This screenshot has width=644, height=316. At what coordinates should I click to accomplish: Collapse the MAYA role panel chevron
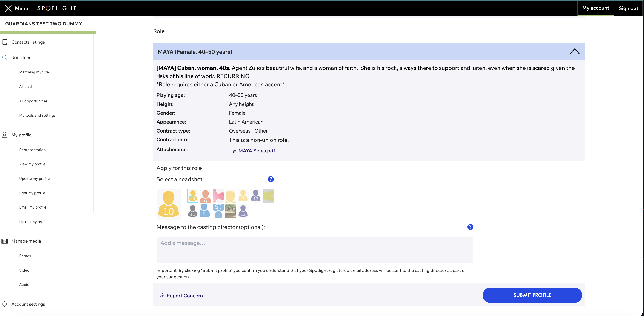click(x=575, y=51)
